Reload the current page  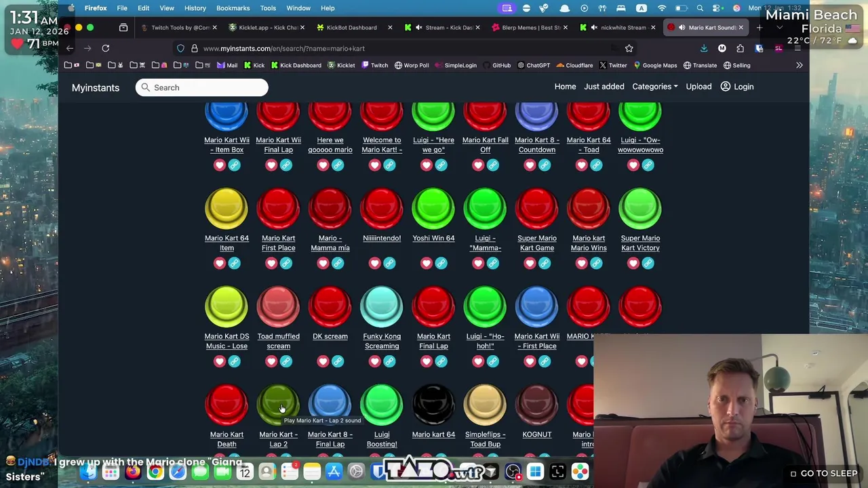[x=106, y=48]
